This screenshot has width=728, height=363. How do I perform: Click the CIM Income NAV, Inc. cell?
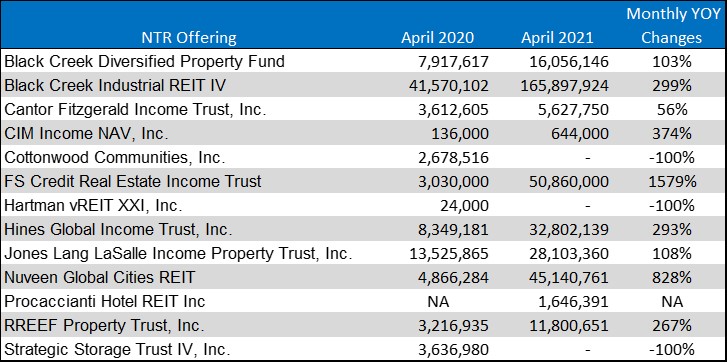[x=86, y=134]
